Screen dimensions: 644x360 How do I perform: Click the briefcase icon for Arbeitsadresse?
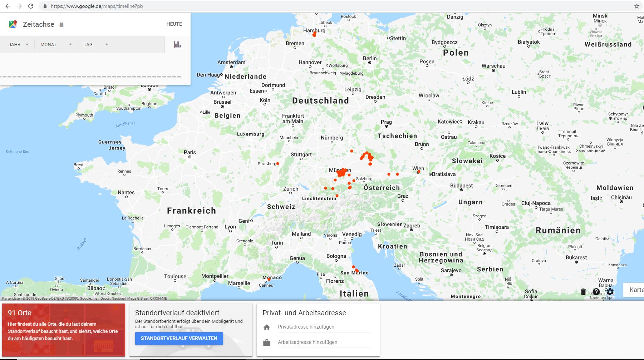coord(267,342)
